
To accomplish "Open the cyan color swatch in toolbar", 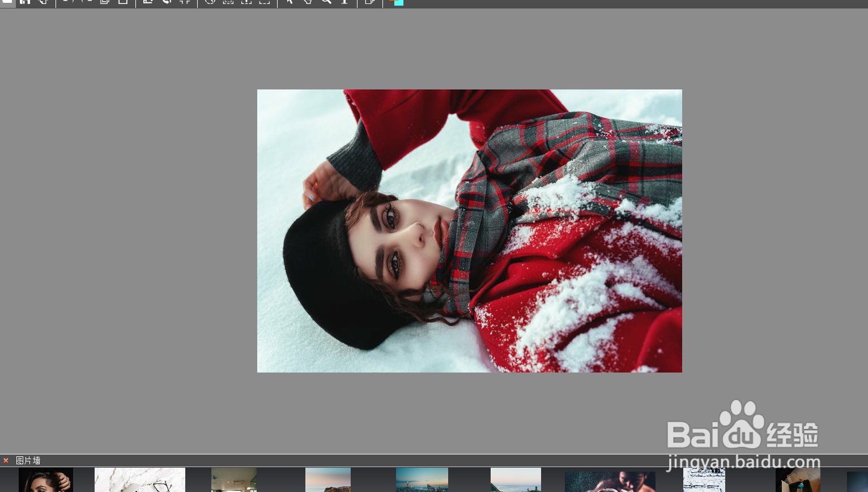I will (399, 3).
